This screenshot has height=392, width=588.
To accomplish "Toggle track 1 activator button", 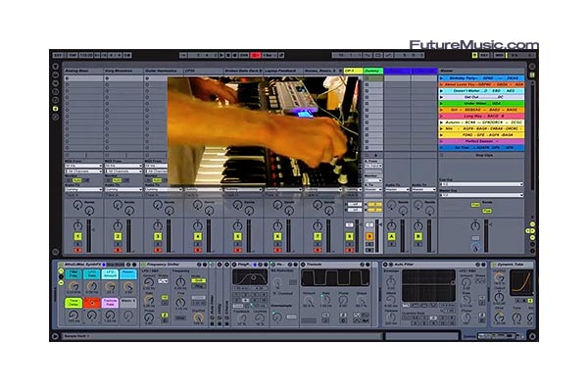I will pos(77,236).
